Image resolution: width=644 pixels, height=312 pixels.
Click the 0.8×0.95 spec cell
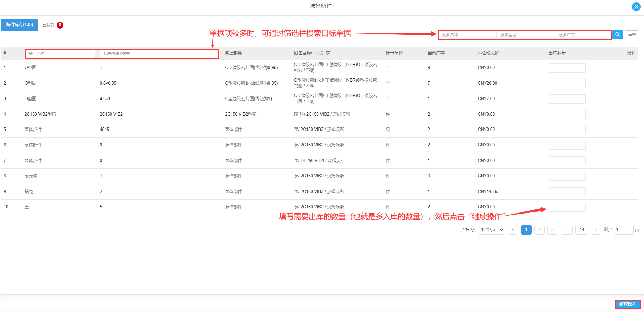108,83
